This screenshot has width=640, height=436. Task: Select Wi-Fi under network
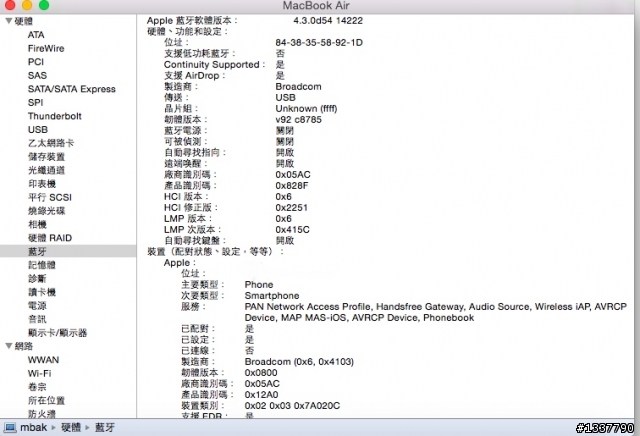[x=39, y=373]
